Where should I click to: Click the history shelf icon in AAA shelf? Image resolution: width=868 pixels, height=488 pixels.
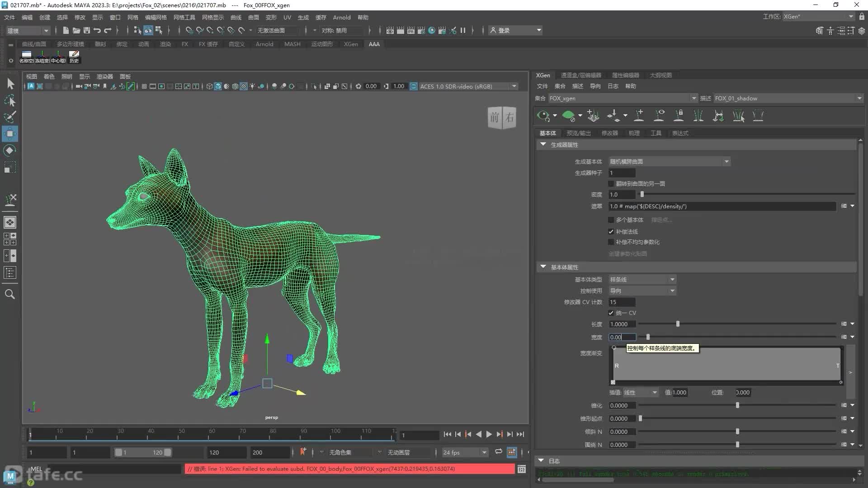(74, 56)
